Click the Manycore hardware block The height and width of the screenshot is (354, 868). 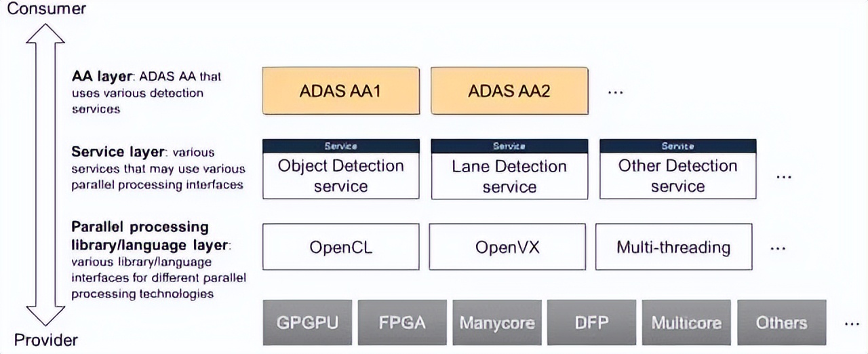497,322
